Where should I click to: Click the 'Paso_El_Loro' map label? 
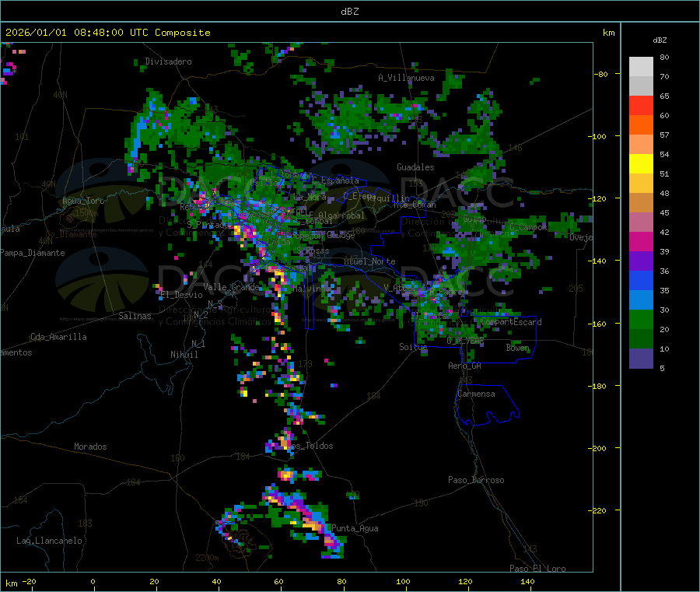(538, 569)
